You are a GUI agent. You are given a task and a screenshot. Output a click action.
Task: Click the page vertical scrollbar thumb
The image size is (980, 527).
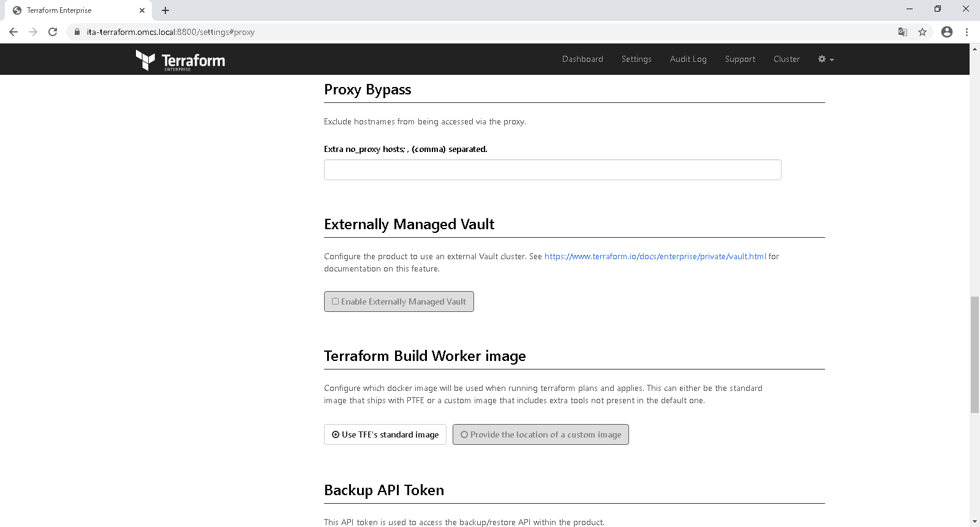coord(974,354)
